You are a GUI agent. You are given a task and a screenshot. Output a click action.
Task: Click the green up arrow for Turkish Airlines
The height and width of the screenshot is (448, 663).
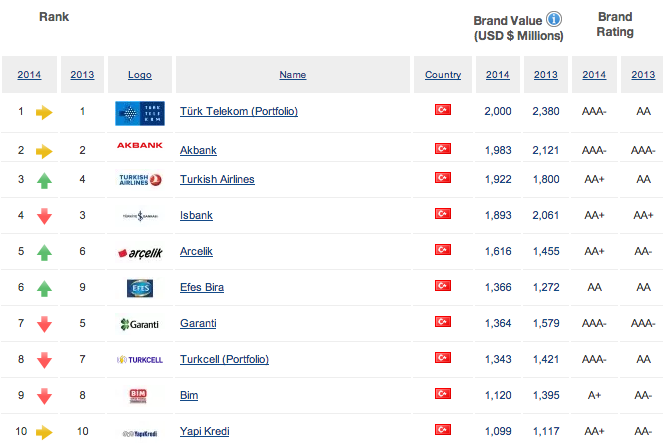pyautogui.click(x=44, y=180)
